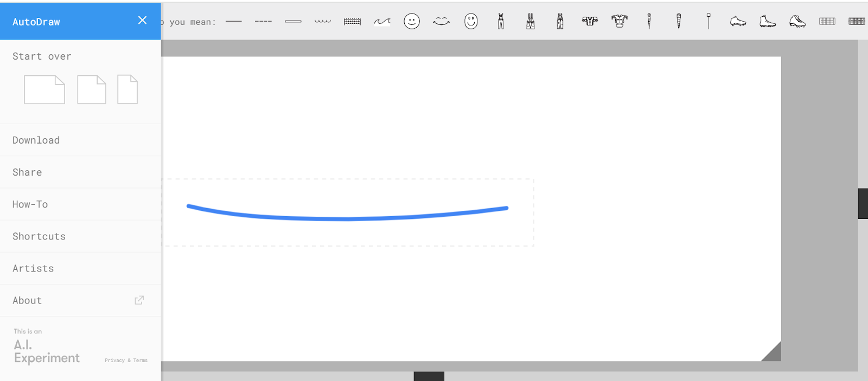This screenshot has height=381, width=868.
Task: Pick the round smiley face suggestion
Action: [412, 22]
